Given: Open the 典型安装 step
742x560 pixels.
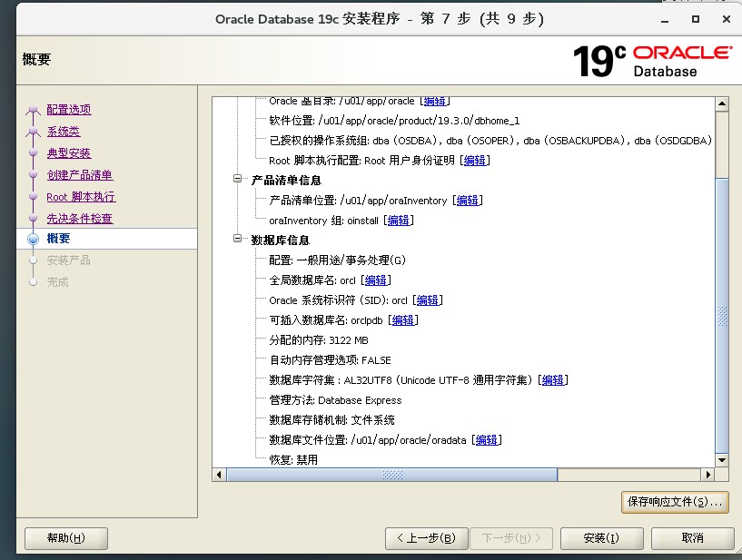Looking at the screenshot, I should pyautogui.click(x=69, y=153).
